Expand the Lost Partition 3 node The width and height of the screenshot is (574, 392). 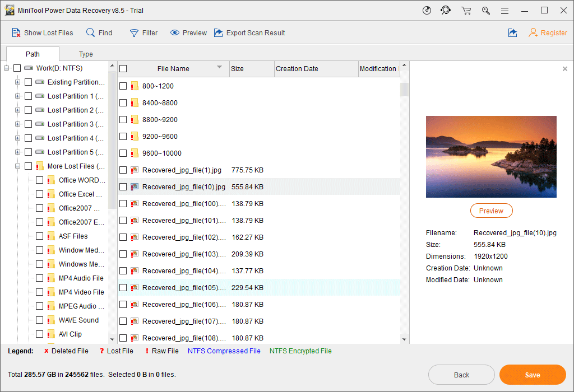click(x=17, y=124)
